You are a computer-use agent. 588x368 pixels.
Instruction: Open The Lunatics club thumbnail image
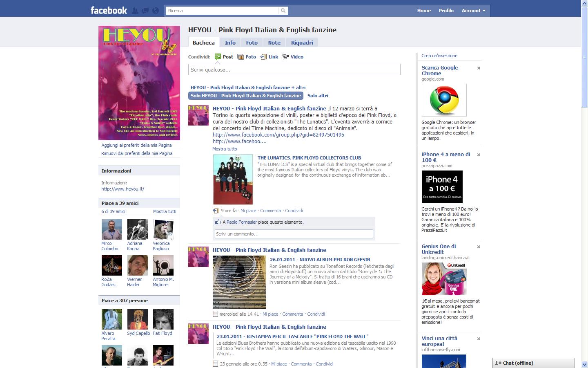click(233, 179)
